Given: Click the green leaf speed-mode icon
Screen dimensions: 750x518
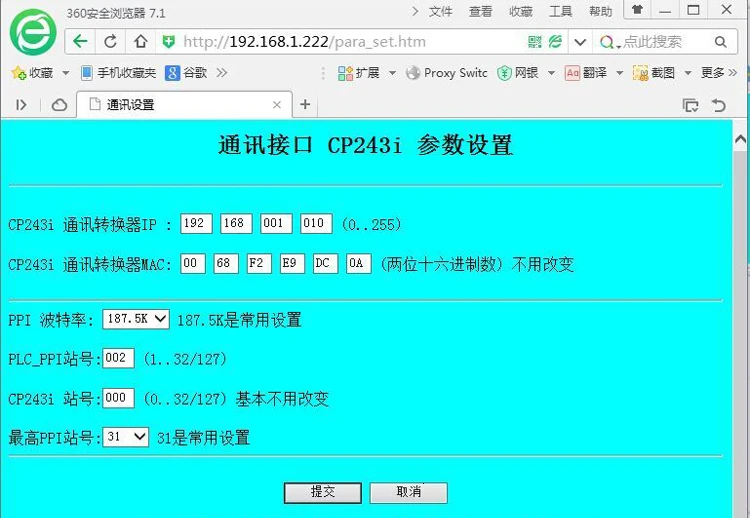Looking at the screenshot, I should click(555, 42).
